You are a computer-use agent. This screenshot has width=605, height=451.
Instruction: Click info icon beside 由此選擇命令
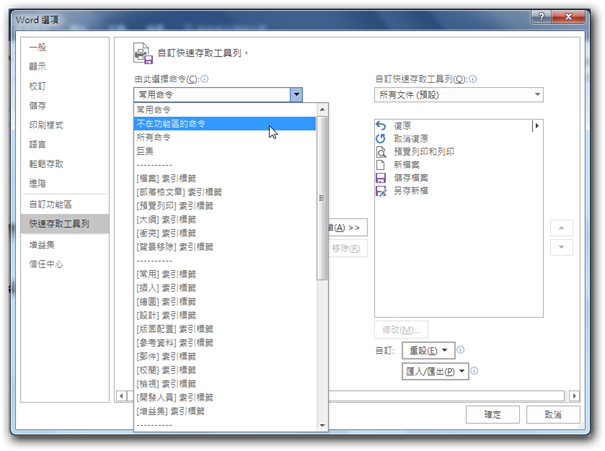coord(204,79)
